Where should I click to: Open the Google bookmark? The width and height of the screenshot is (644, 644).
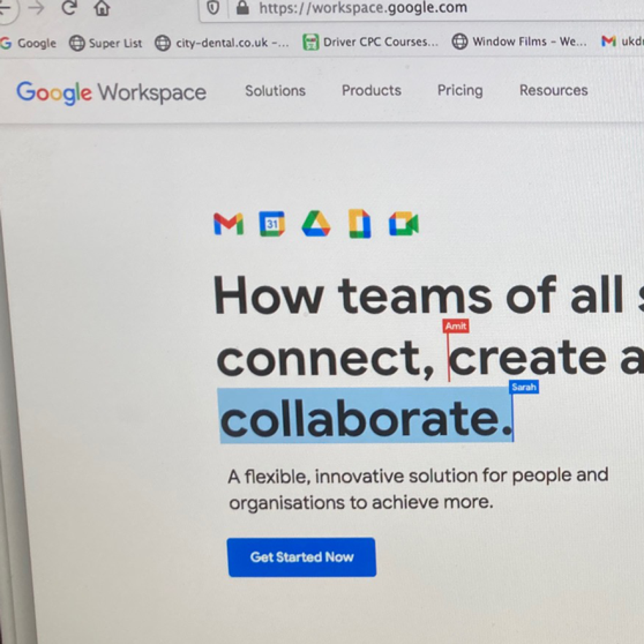click(x=29, y=43)
